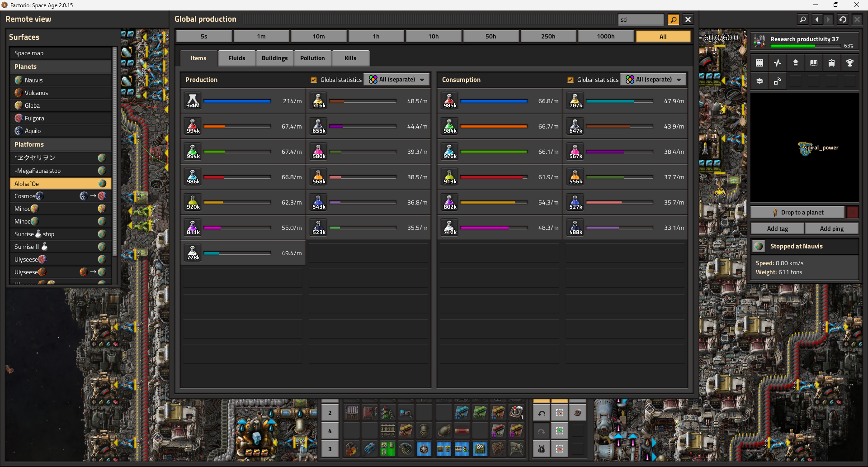Select the Sunrise II platform
This screenshot has height=467, width=868.
pos(61,247)
